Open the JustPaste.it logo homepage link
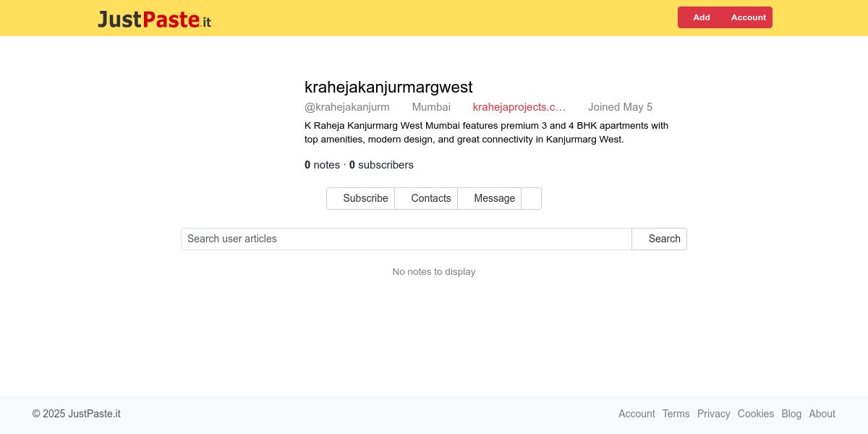This screenshot has height=434, width=868. [155, 19]
